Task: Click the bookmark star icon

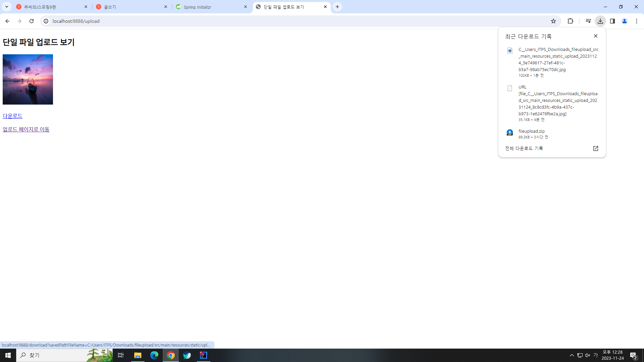Action: (553, 21)
